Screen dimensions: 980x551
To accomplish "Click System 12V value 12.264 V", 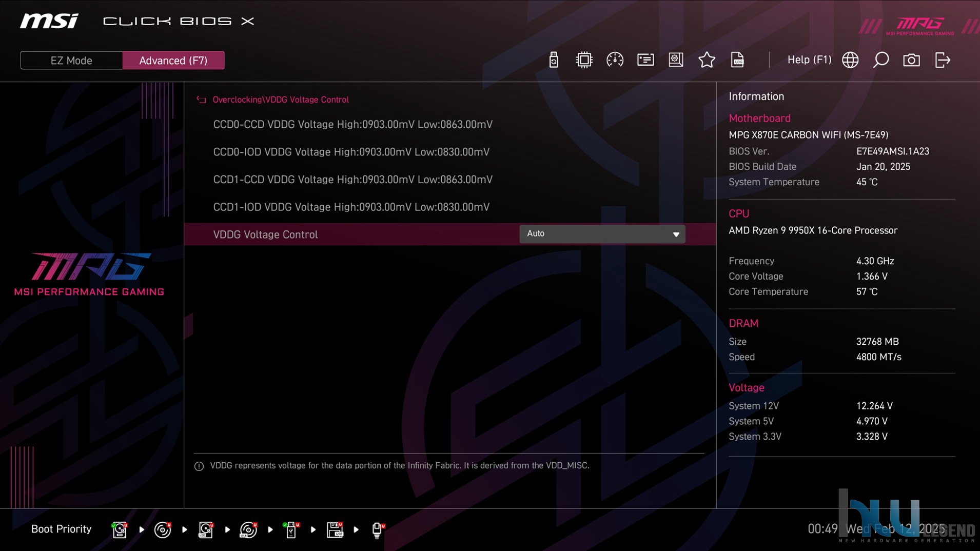I will click(874, 406).
